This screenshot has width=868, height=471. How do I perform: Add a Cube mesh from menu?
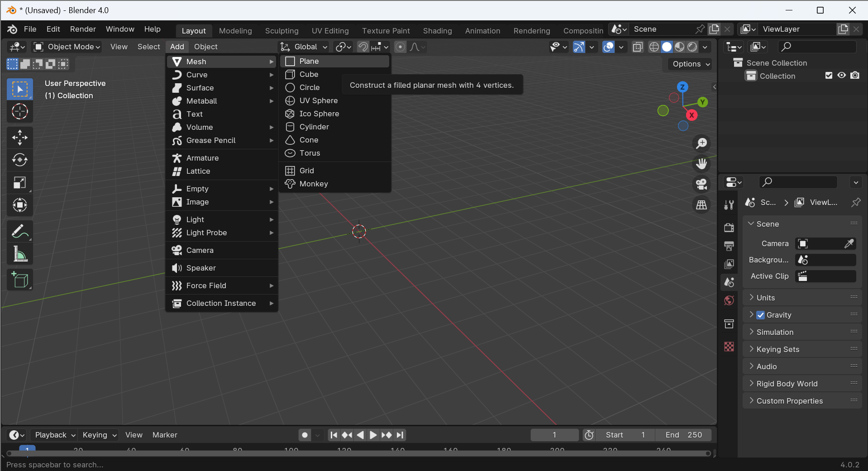(x=335, y=74)
